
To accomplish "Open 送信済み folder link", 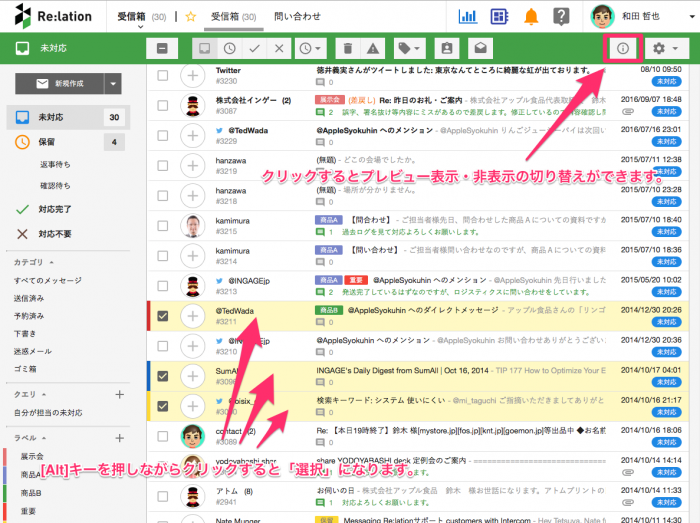I will (29, 298).
